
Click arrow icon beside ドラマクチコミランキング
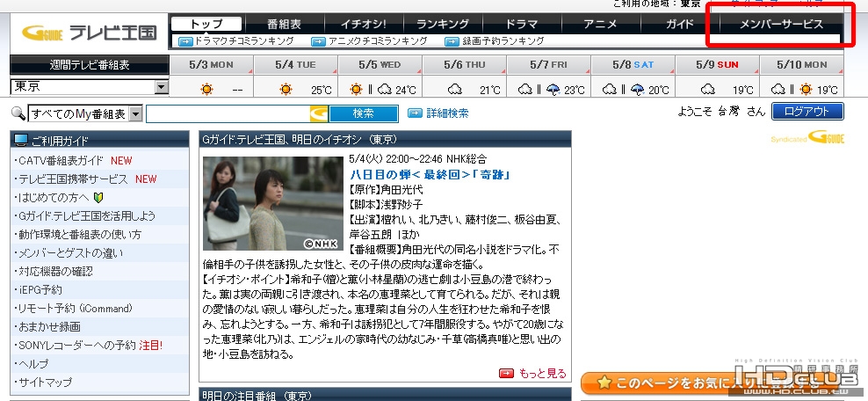click(184, 41)
